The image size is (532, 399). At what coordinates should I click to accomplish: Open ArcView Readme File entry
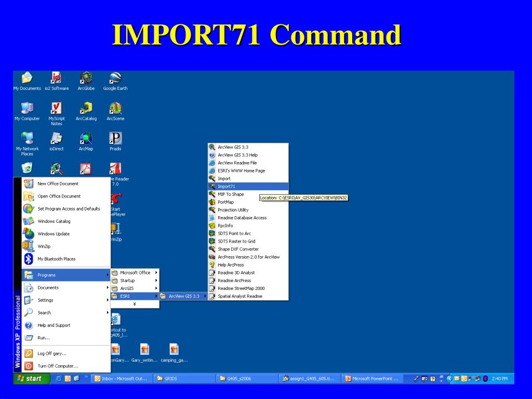pyautogui.click(x=248, y=163)
